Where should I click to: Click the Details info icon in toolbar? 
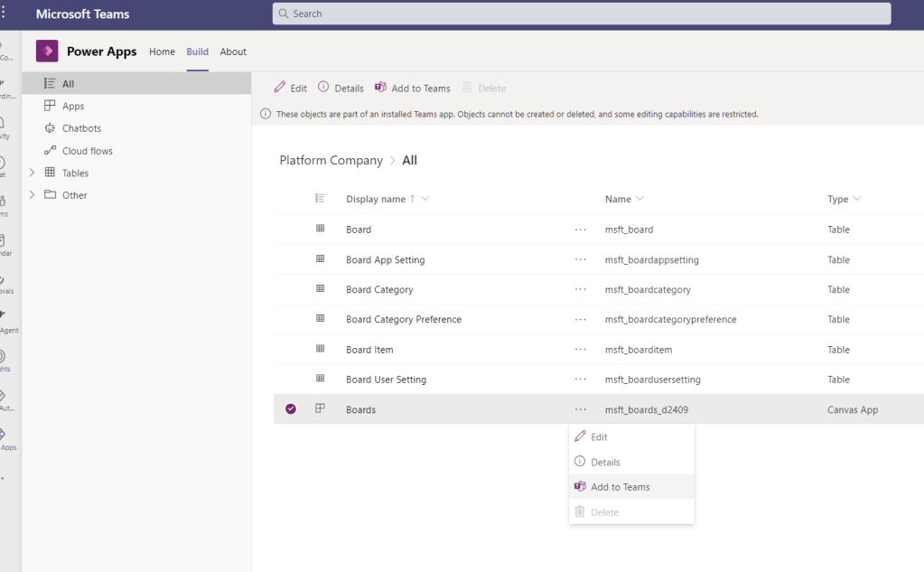323,88
